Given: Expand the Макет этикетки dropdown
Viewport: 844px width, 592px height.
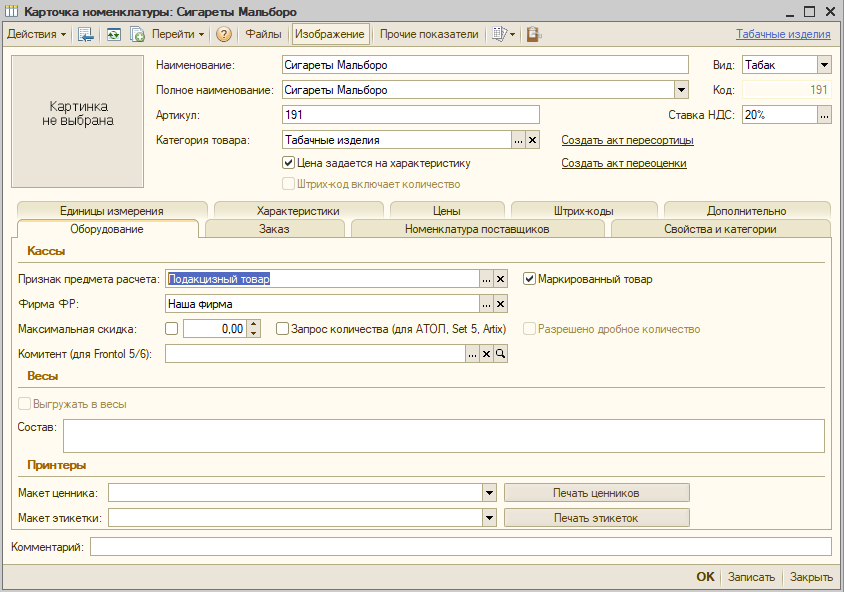Looking at the screenshot, I should (x=489, y=518).
